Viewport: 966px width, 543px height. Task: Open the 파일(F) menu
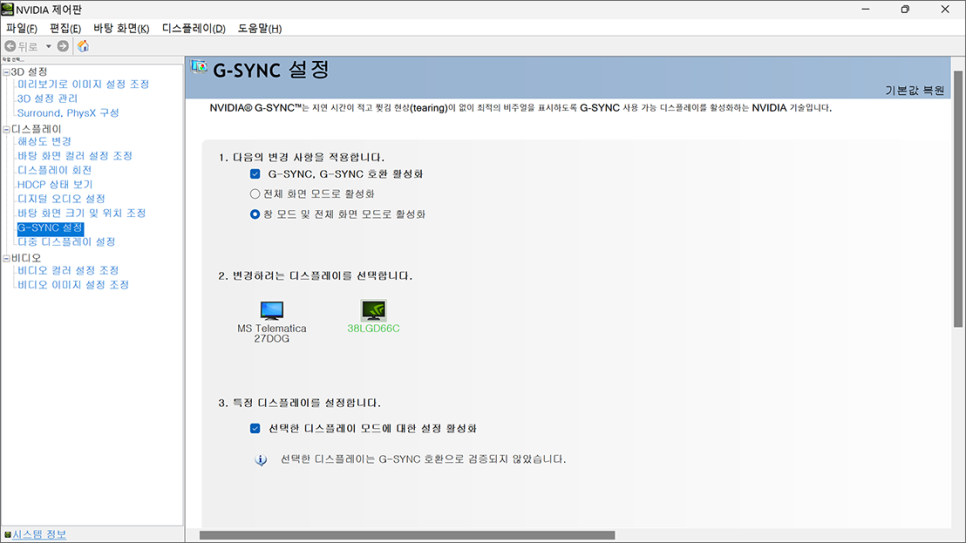click(21, 28)
